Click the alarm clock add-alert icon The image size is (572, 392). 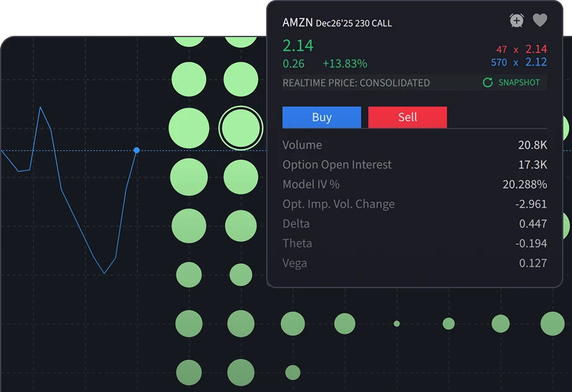[x=516, y=21]
